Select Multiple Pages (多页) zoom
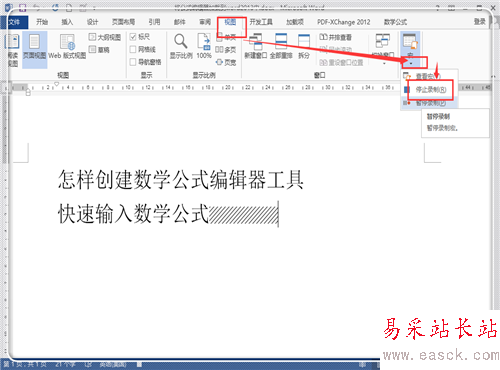This screenshot has height=370, width=500. [226, 50]
